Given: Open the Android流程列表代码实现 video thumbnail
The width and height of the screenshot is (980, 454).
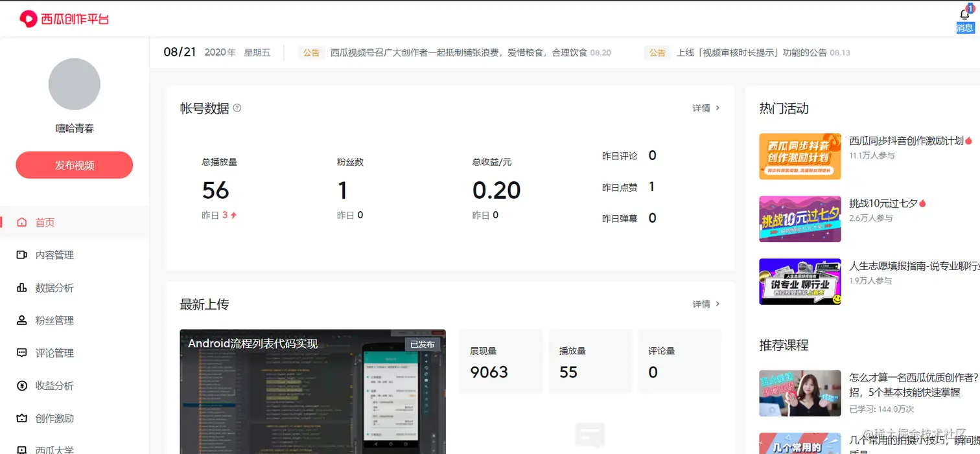Looking at the screenshot, I should 313,392.
